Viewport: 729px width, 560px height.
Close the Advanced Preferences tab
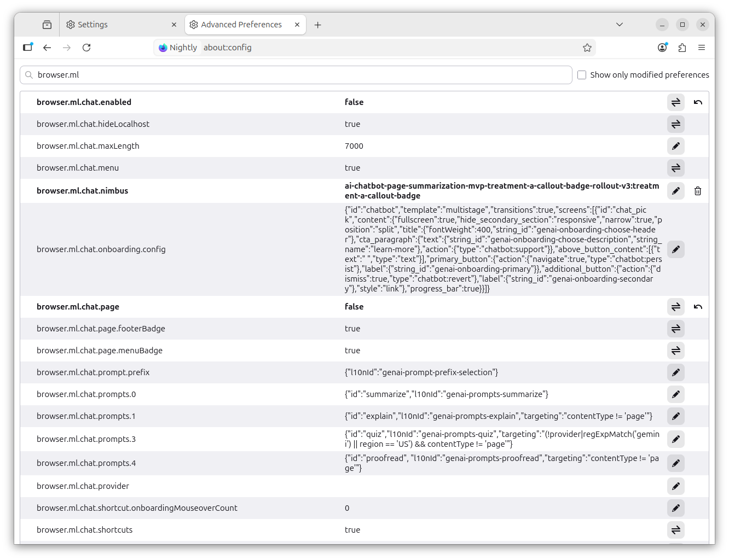(x=297, y=25)
